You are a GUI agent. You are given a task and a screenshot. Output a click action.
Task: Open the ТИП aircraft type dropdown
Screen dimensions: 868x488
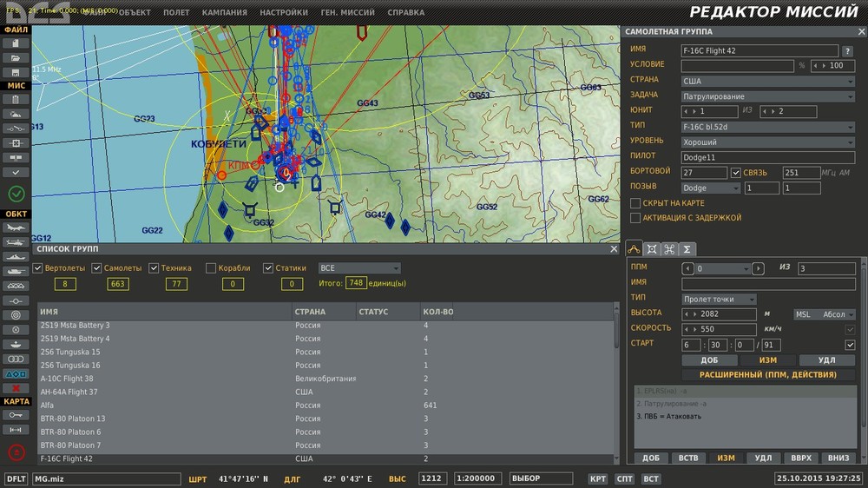(768, 127)
